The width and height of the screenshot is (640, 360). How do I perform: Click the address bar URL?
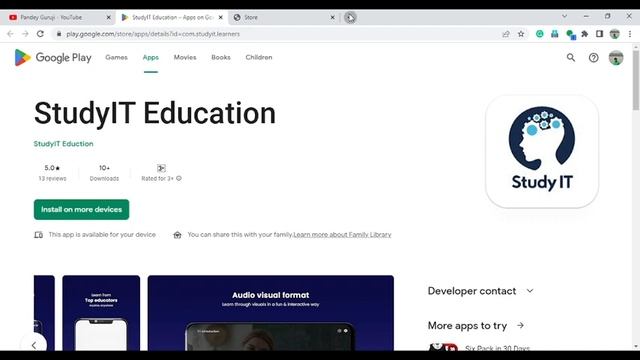point(153,34)
